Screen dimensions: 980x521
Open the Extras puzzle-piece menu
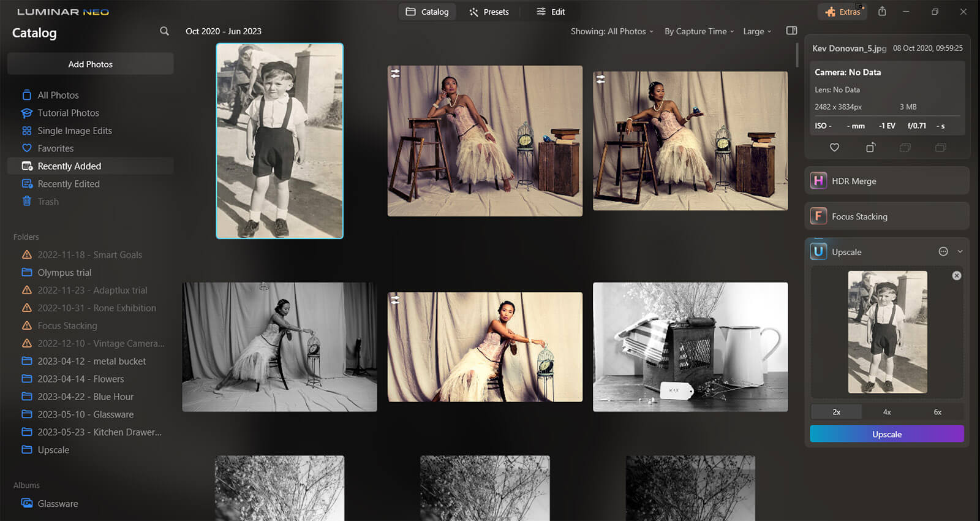coord(842,12)
